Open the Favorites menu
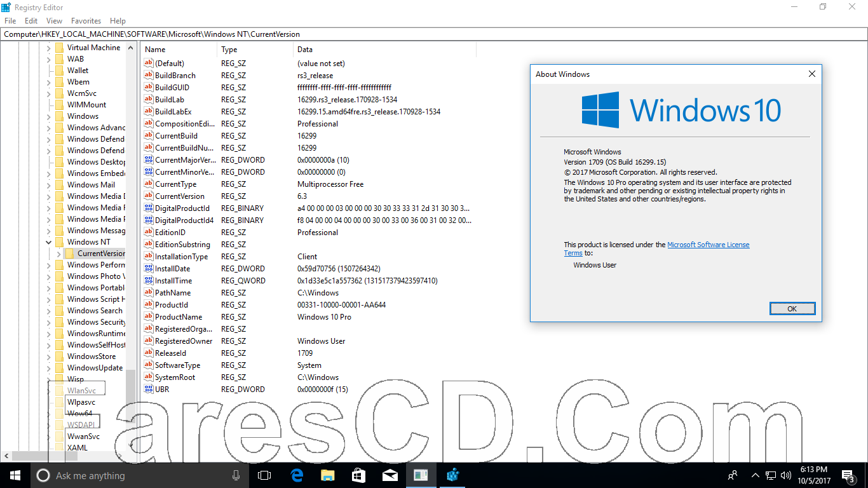This screenshot has height=488, width=868. click(86, 21)
